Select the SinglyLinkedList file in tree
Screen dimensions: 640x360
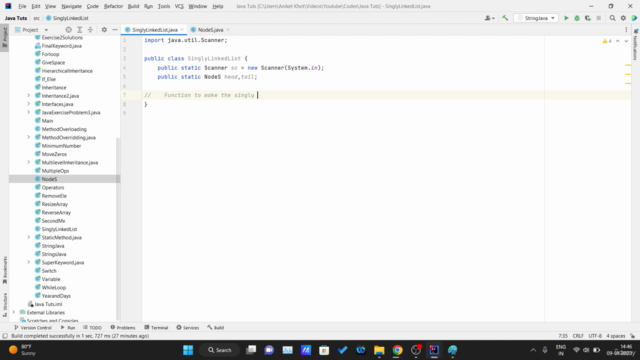coord(59,229)
